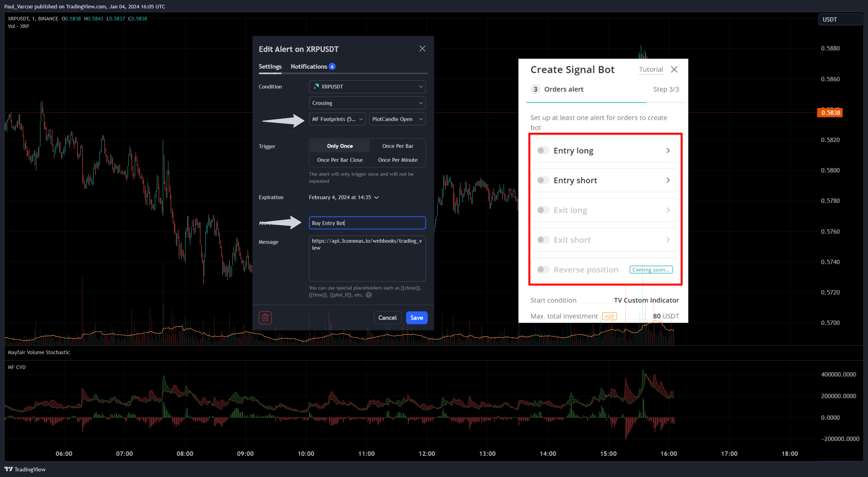868x477 pixels.
Task: Open the XRPUSDT condition dropdown
Action: click(x=367, y=86)
